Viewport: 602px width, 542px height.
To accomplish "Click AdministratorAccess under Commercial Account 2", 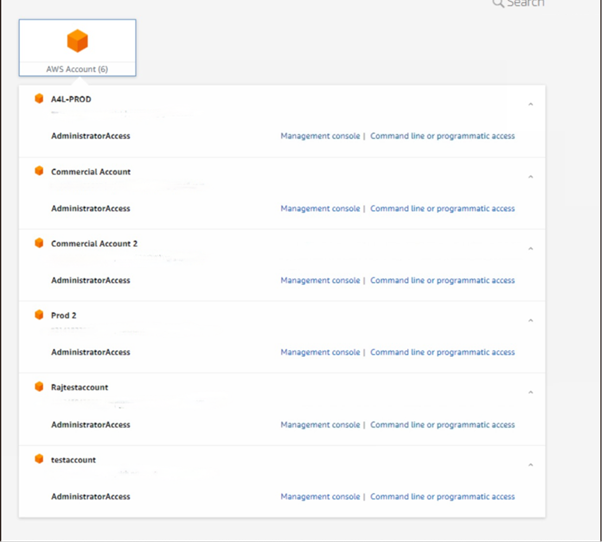I will (x=91, y=280).
